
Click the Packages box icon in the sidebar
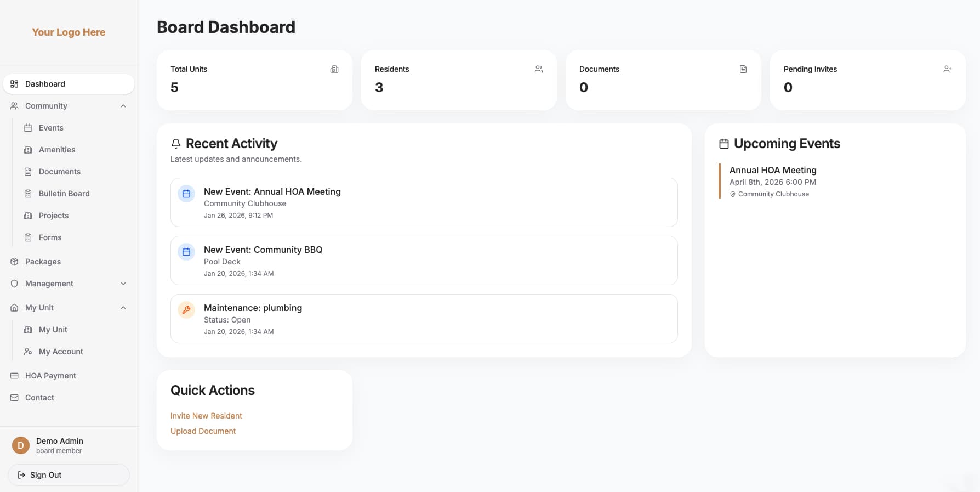point(14,262)
